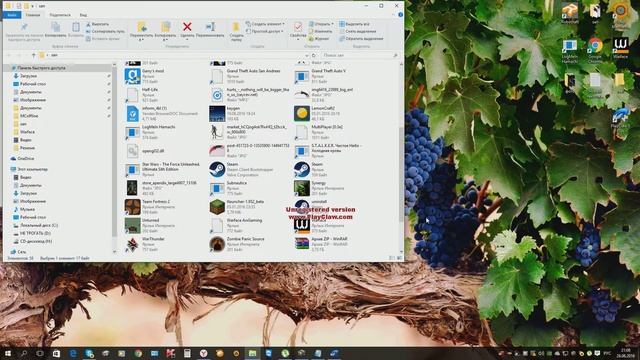Screen dimensions: 640x360
Task: Switch to the View ribbon tab
Action: [x=83, y=15]
